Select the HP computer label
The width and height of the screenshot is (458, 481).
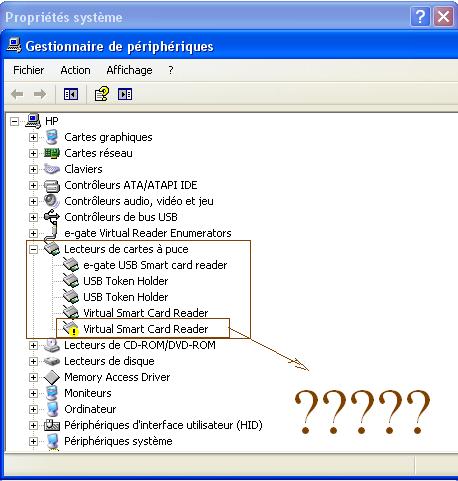[x=52, y=121]
